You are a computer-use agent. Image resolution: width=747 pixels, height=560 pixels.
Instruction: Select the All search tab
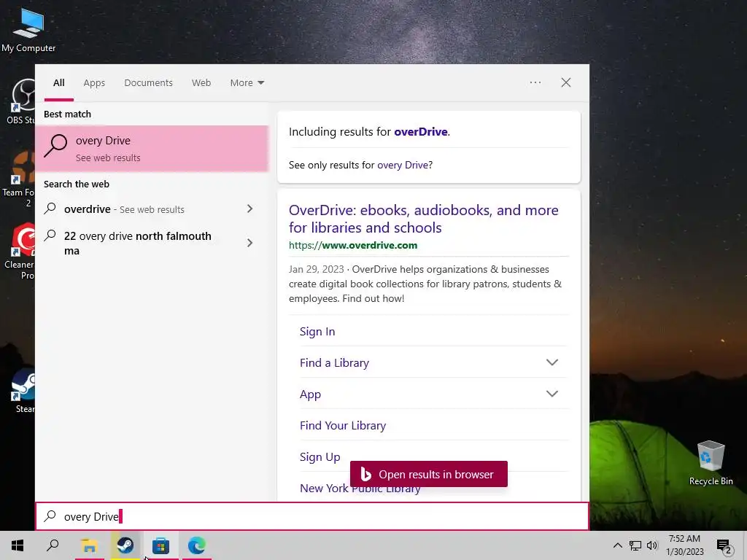point(58,82)
